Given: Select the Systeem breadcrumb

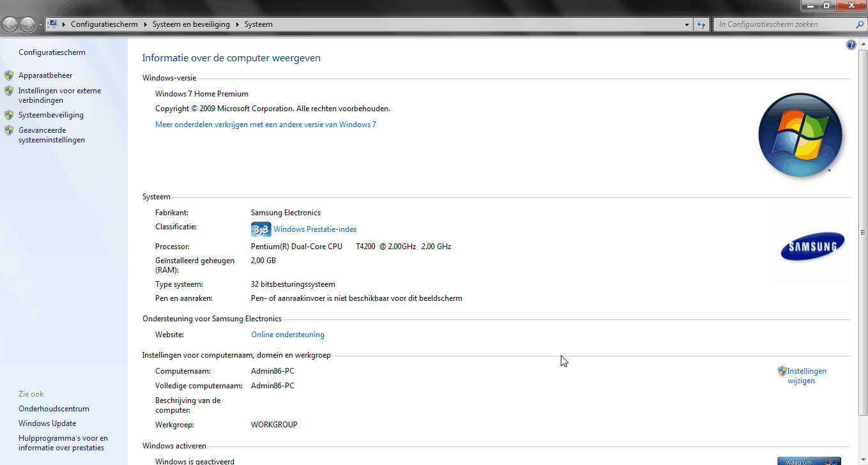Looking at the screenshot, I should coord(259,24).
